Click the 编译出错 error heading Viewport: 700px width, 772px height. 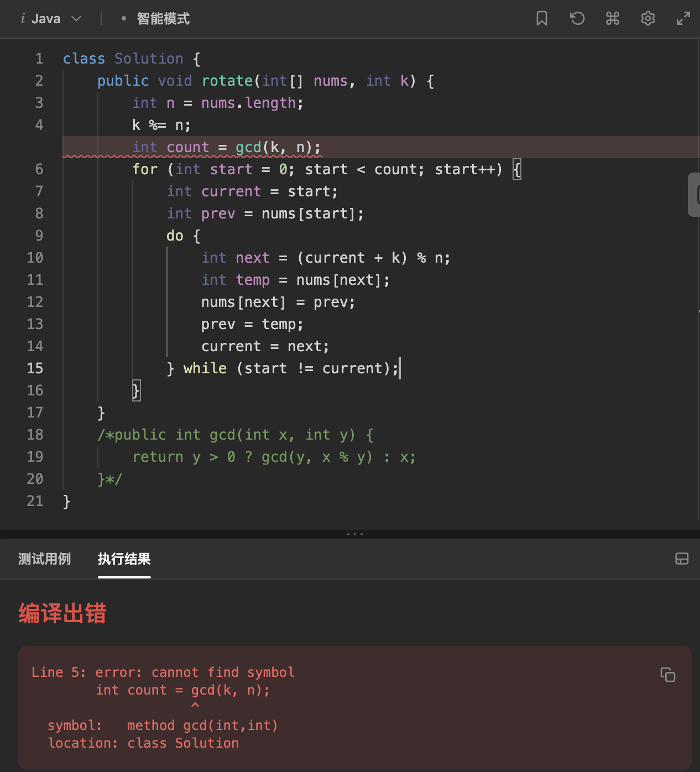point(61,614)
